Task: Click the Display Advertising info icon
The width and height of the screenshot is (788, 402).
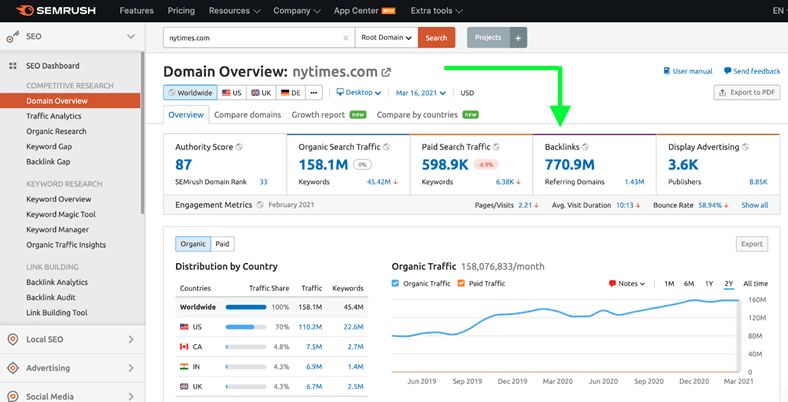Action: click(745, 147)
